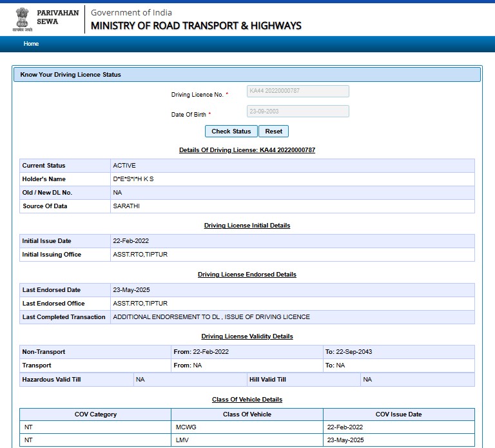
Task: Click the COV Issue Date column header
Action: pyautogui.click(x=398, y=414)
